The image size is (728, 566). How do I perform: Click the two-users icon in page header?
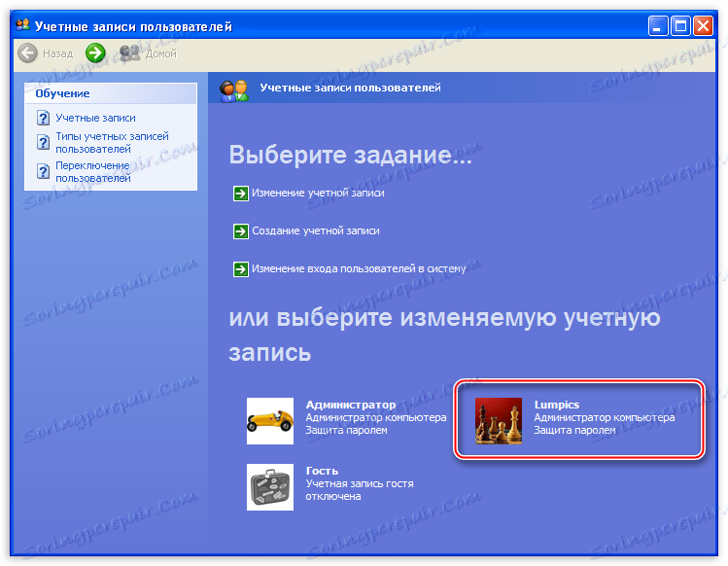pyautogui.click(x=234, y=90)
